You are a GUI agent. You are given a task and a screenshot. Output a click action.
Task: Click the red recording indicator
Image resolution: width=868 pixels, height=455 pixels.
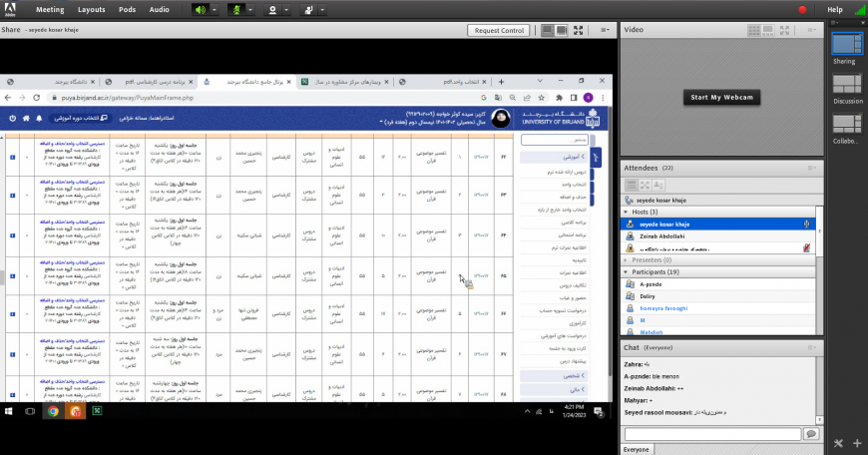coord(802,9)
